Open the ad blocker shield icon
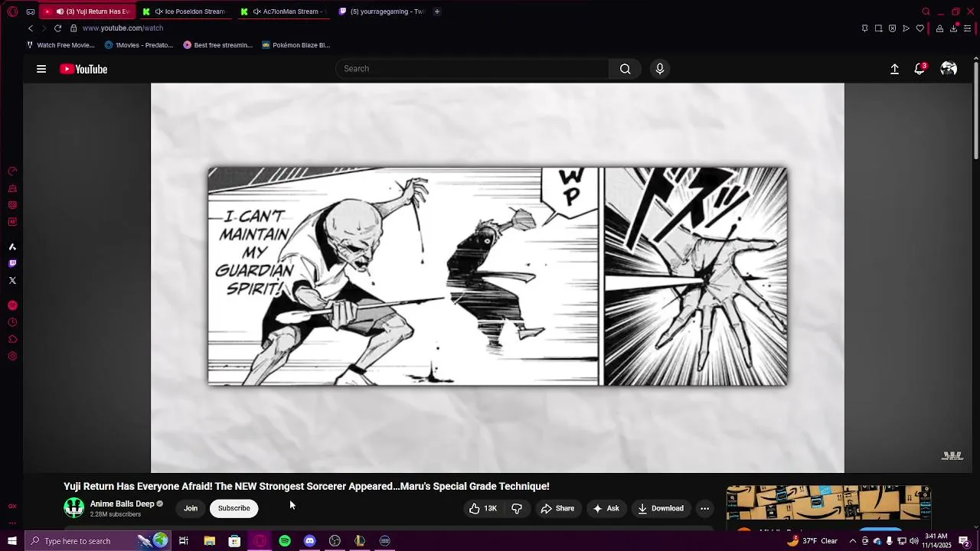The width and height of the screenshot is (980, 551). 893,28
